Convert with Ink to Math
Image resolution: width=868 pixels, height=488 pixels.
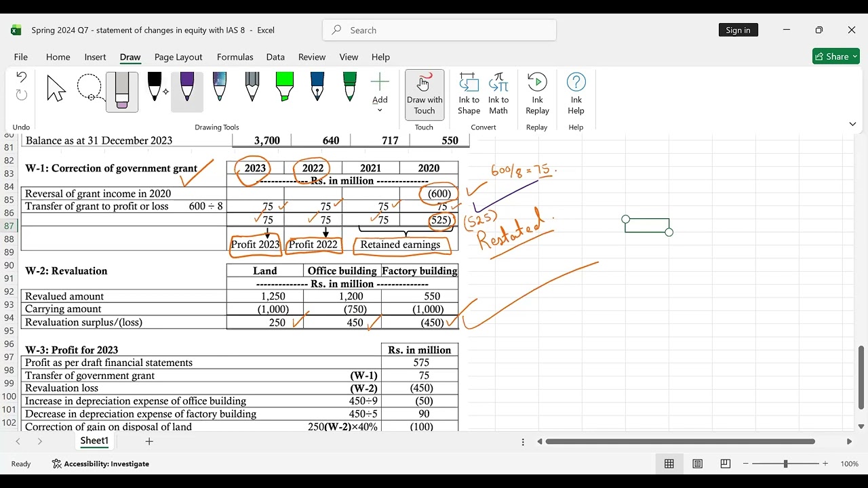pyautogui.click(x=498, y=94)
